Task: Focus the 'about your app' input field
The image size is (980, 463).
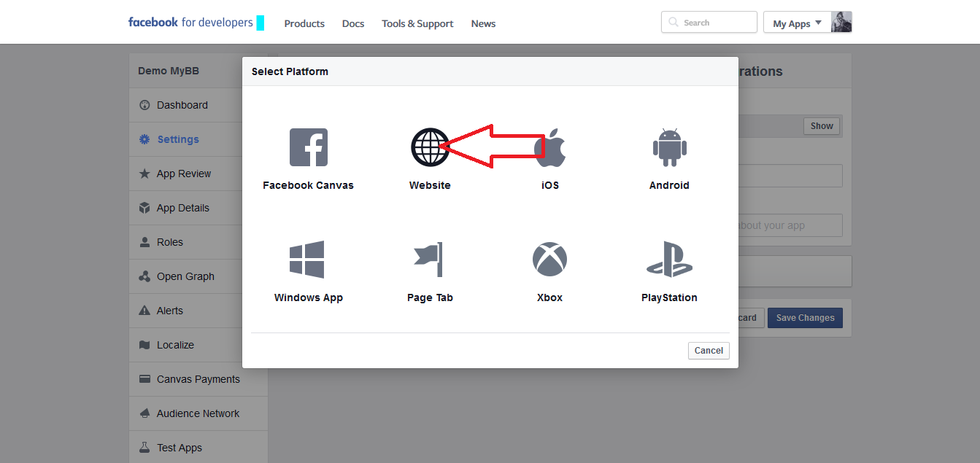Action: click(x=790, y=225)
